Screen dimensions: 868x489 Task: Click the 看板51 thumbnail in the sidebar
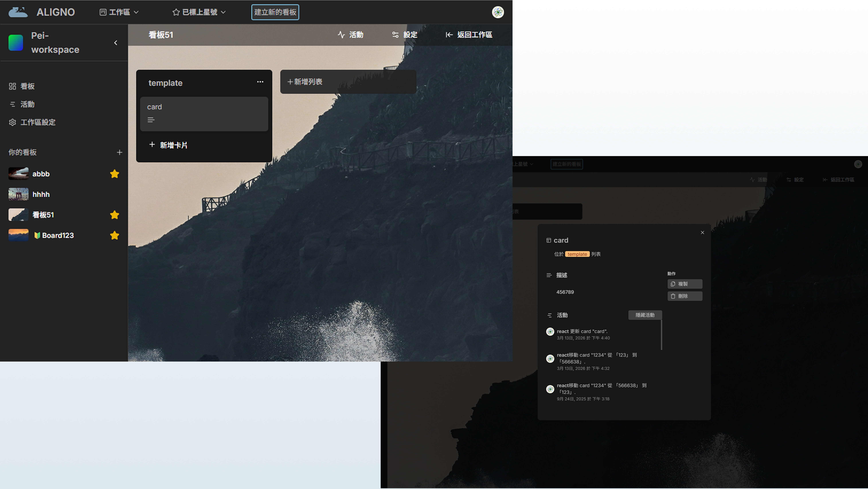pos(18,215)
